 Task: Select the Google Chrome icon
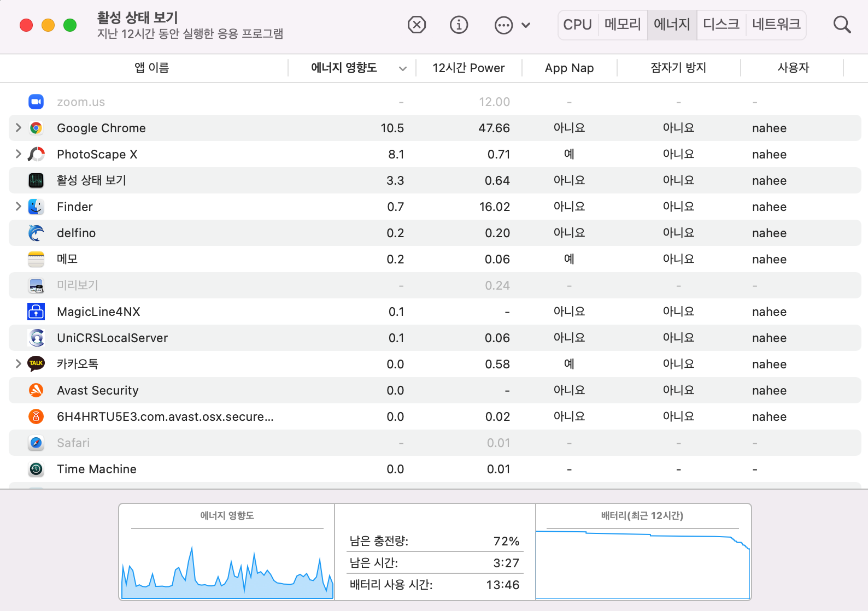coord(36,128)
